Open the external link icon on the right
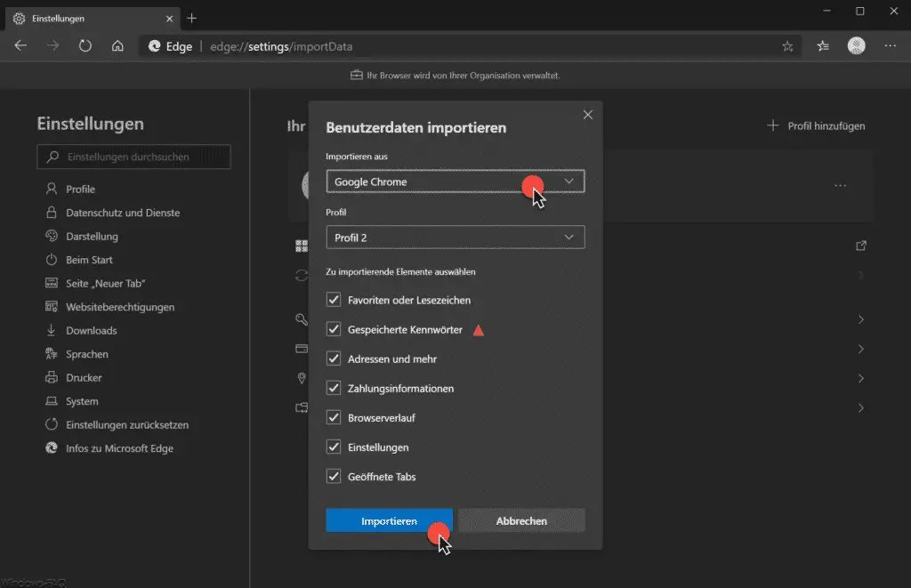 [861, 246]
